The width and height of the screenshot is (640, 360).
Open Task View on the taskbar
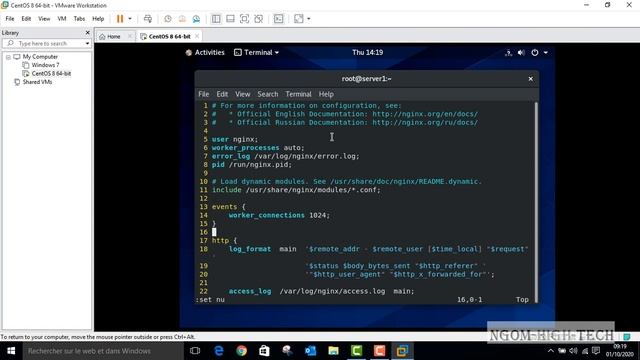tap(195, 351)
